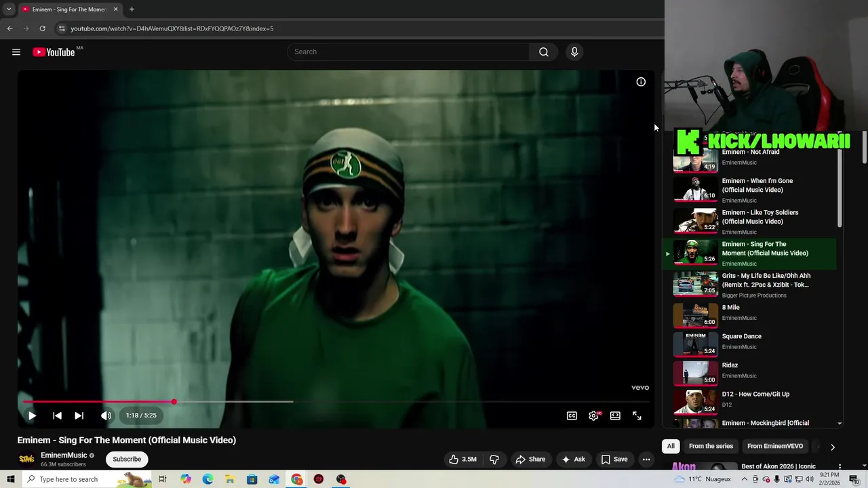Start voice search with microphone icon

tap(574, 52)
